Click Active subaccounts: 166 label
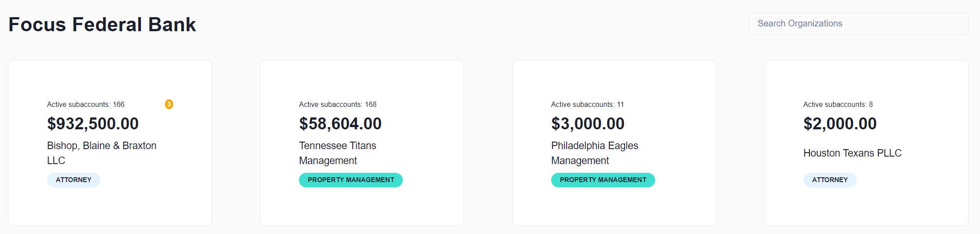The width and height of the screenshot is (980, 234). click(86, 105)
